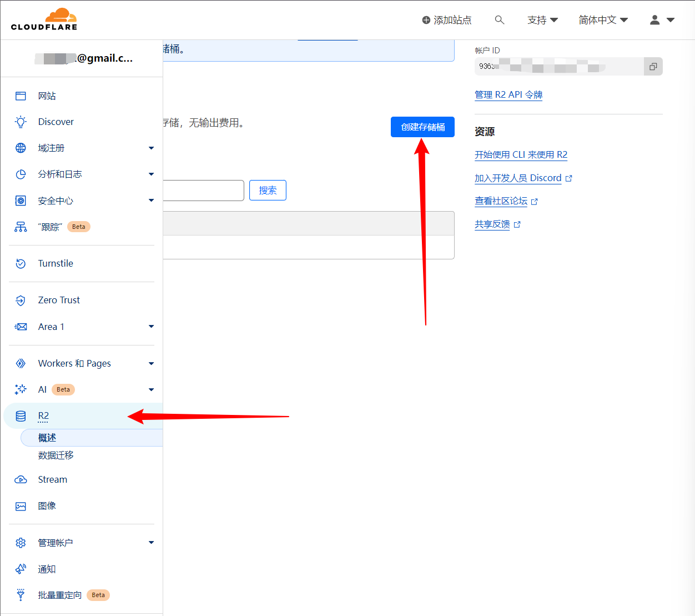Click Beta badge next to 跟踪
This screenshot has width=695, height=616.
[x=79, y=227]
